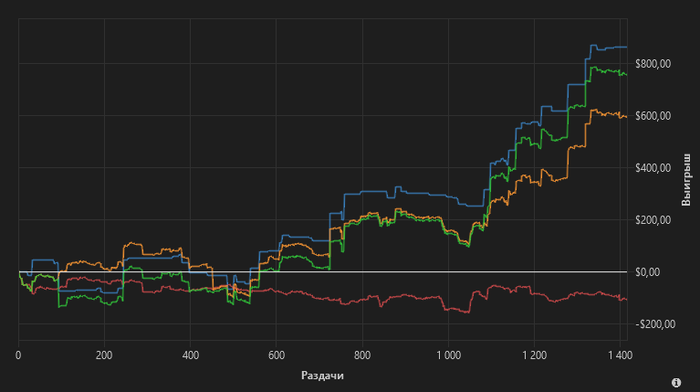
Task: Click the 400 hands axis tick label
Action: pos(190,355)
